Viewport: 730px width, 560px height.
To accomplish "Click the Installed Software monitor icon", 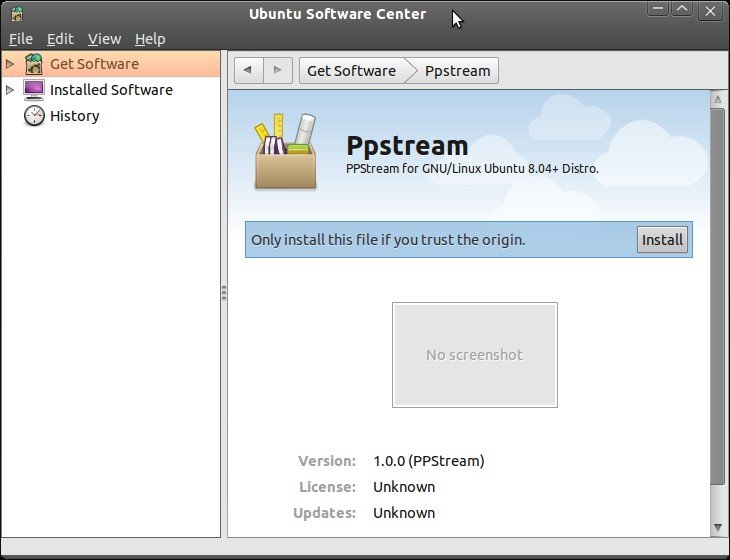I will point(34,90).
